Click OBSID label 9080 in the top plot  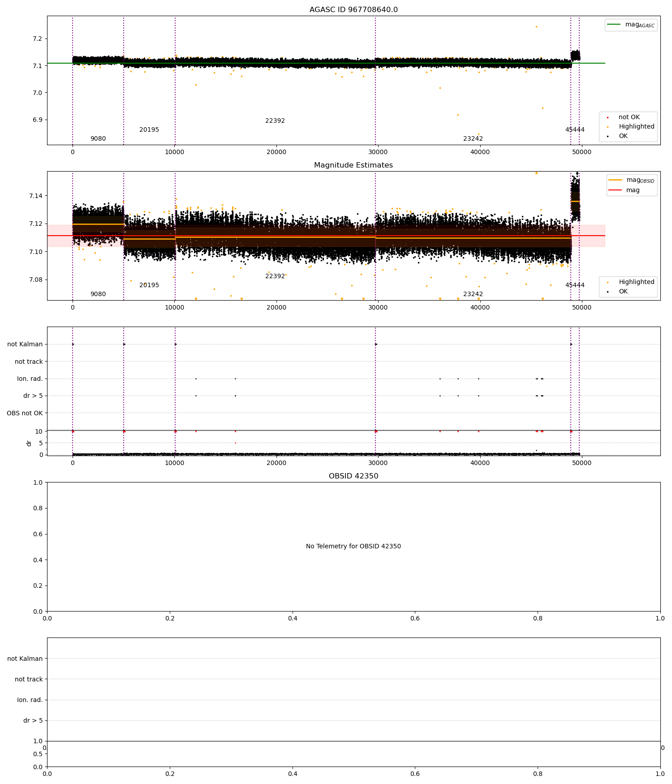tap(98, 139)
